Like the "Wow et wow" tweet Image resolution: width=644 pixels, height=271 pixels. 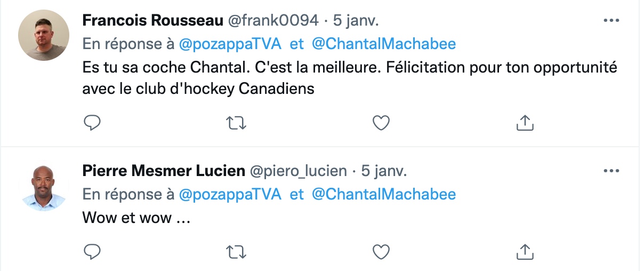[381, 251]
